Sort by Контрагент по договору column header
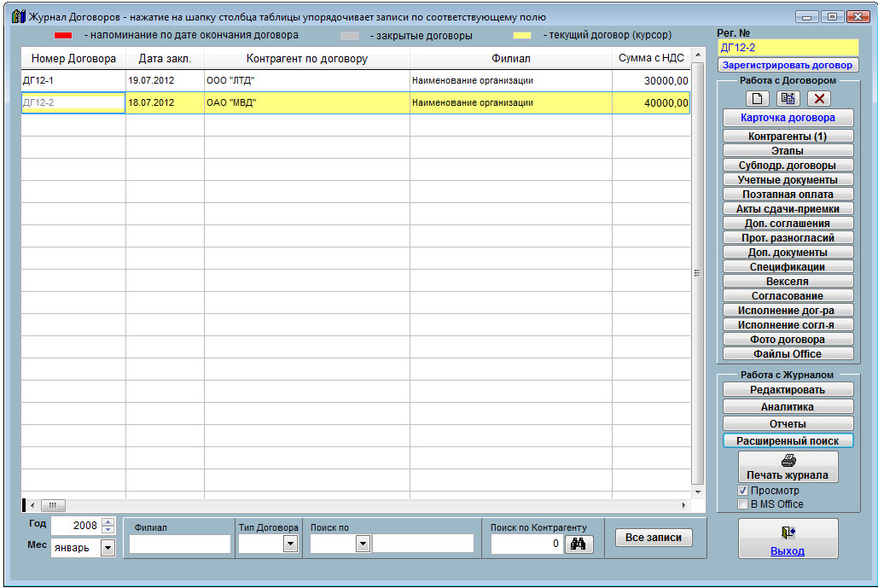Screen dimensions: 878x588 tap(307, 58)
